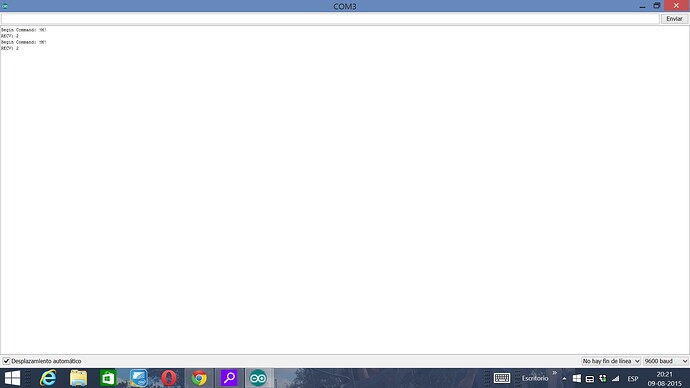This screenshot has width=690, height=388.
Task: Toggle Desplazamiento automático checkbox
Action: point(6,361)
